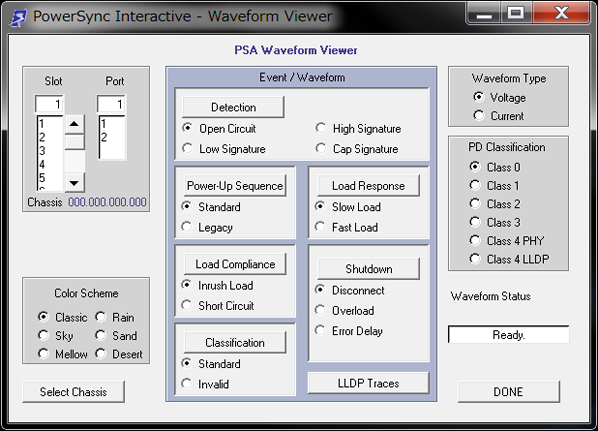Click the Port number input field

click(x=111, y=104)
